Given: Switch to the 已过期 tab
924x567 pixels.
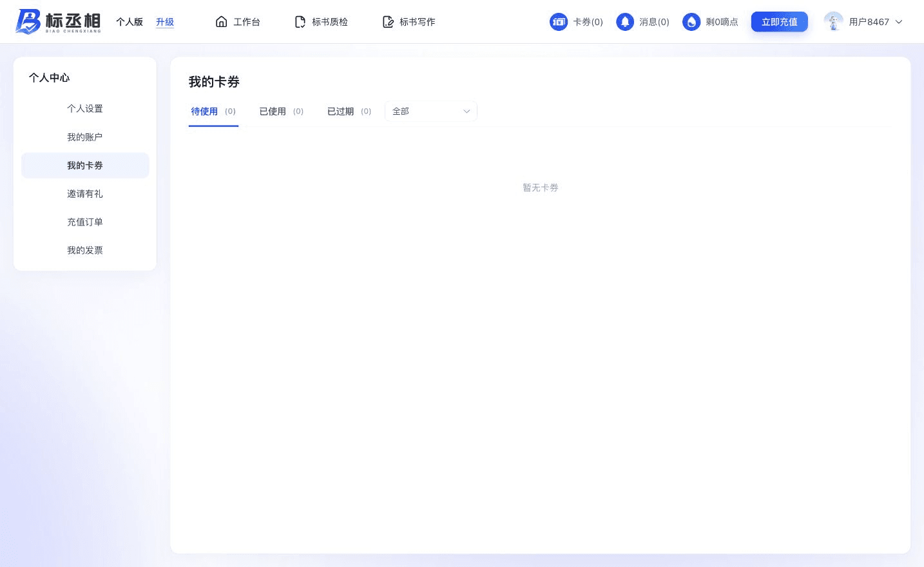Looking at the screenshot, I should click(x=349, y=111).
